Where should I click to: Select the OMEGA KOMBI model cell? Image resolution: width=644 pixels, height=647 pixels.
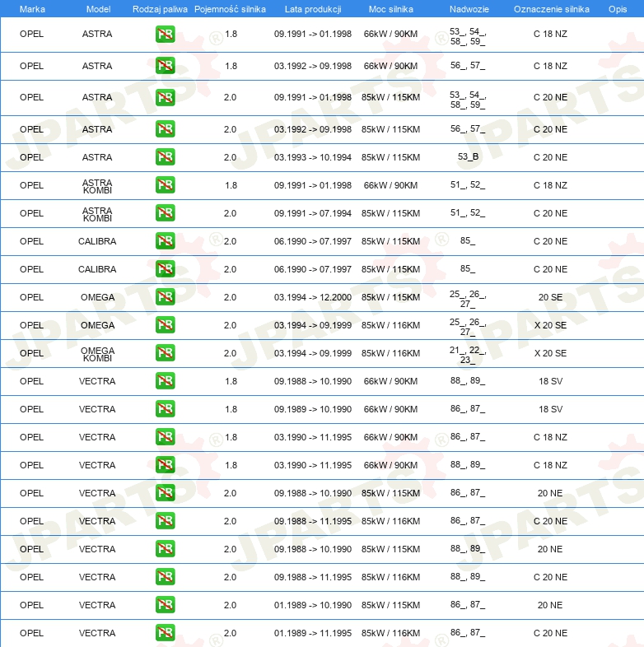pos(97,354)
